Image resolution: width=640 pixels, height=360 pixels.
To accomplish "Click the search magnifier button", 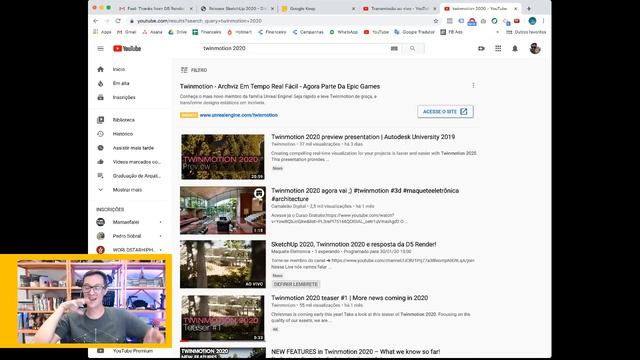I will coord(413,49).
